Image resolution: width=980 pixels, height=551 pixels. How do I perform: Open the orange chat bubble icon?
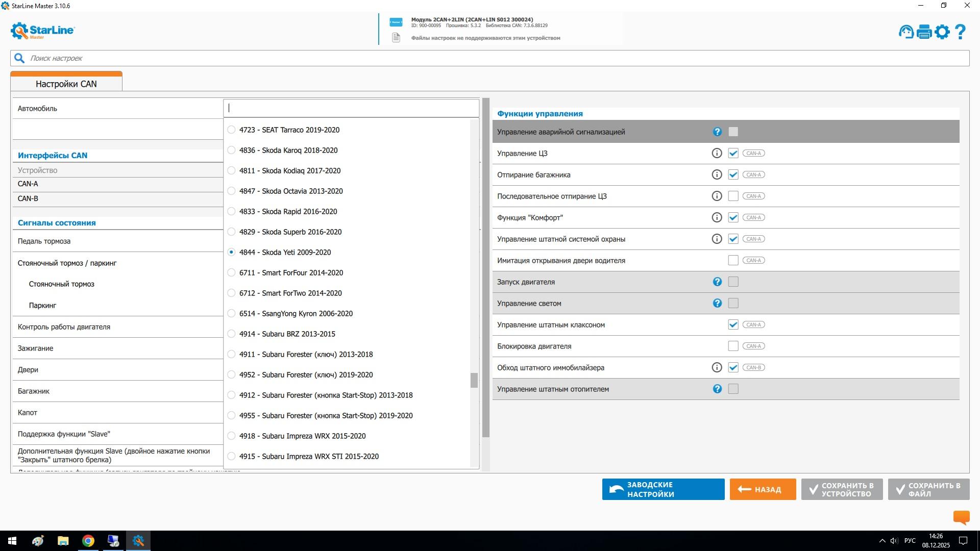point(961,517)
